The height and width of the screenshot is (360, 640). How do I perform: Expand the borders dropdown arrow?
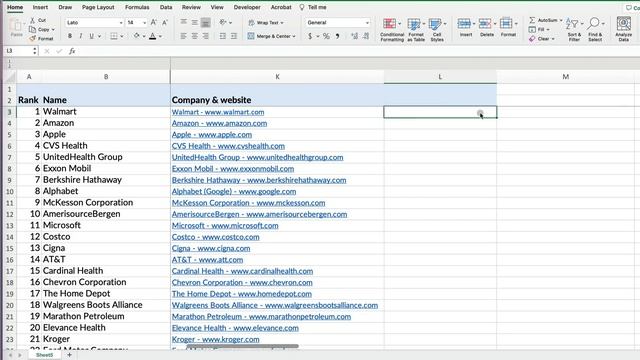pos(122,36)
